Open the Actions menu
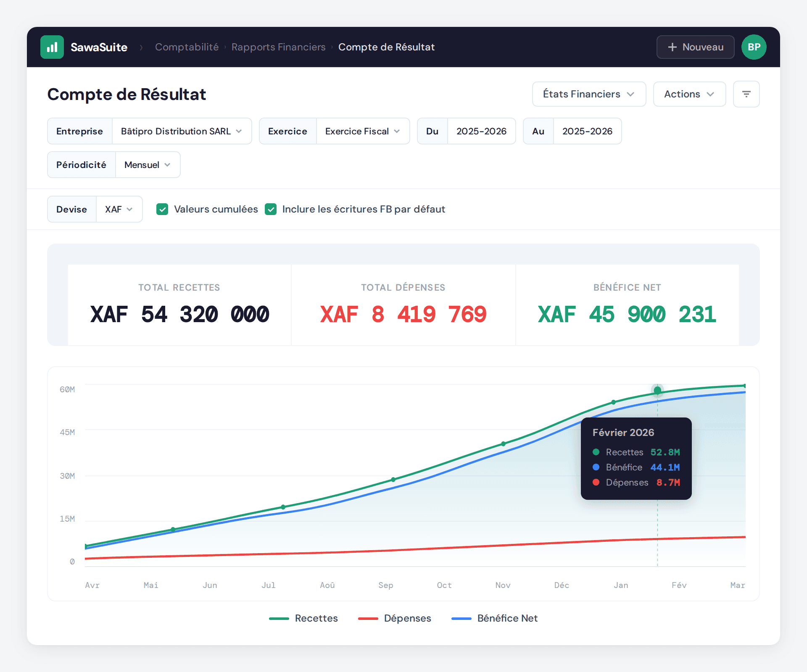 (x=689, y=94)
